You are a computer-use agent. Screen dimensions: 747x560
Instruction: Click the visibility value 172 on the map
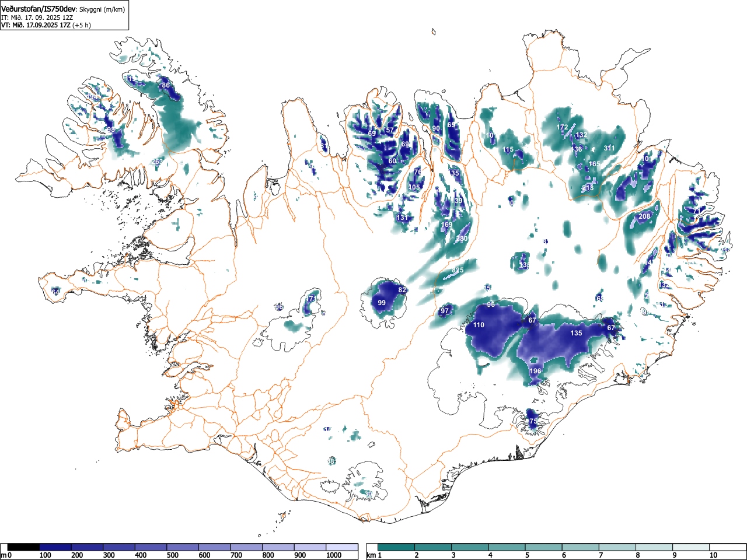pyautogui.click(x=562, y=127)
